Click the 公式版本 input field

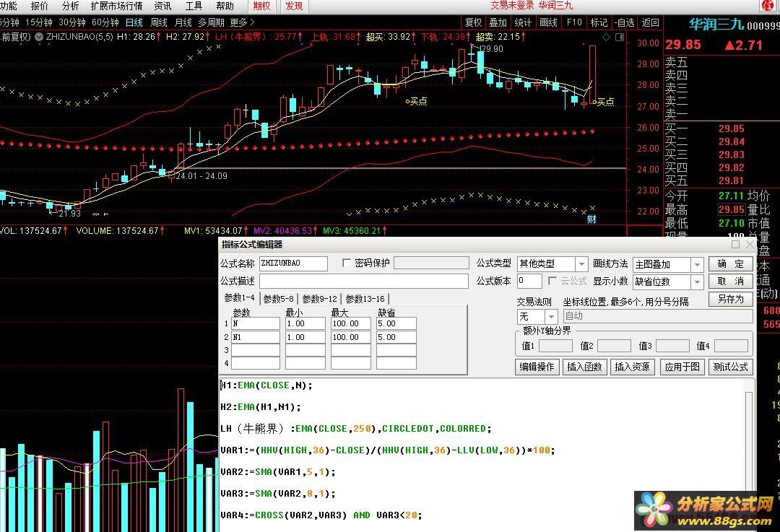click(529, 281)
